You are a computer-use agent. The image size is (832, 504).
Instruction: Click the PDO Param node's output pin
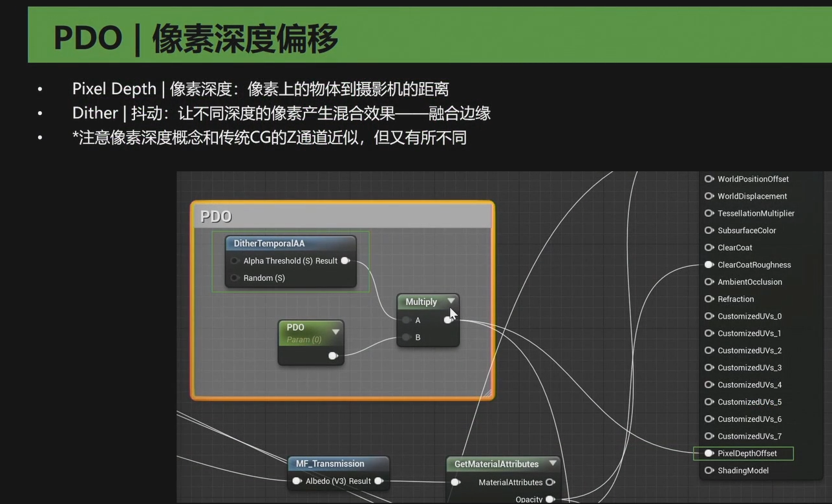click(x=333, y=355)
